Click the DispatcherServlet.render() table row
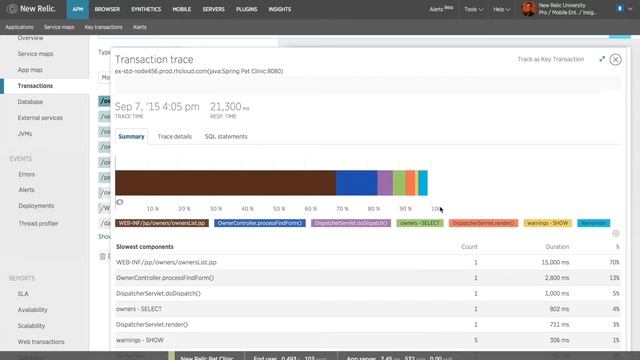The height and width of the screenshot is (360, 640). coord(368,324)
